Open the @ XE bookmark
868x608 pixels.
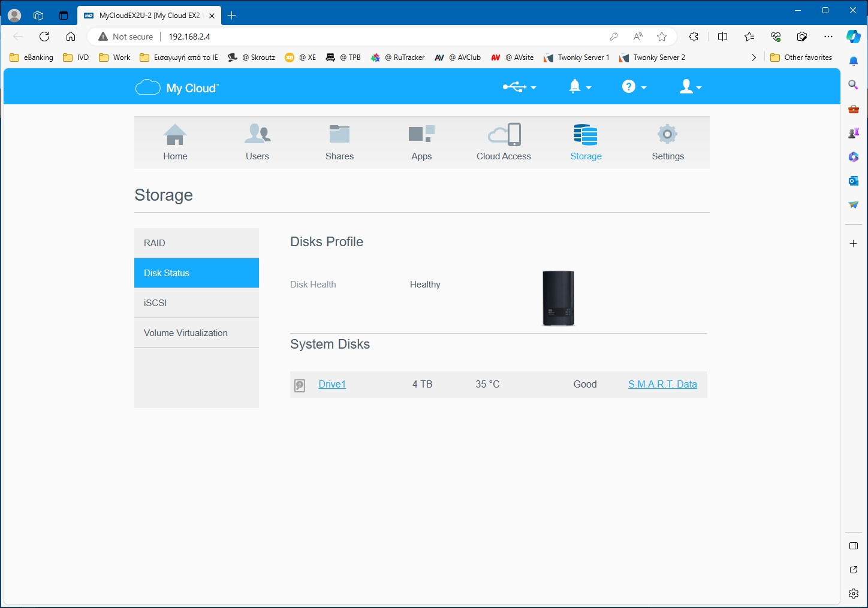(300, 58)
